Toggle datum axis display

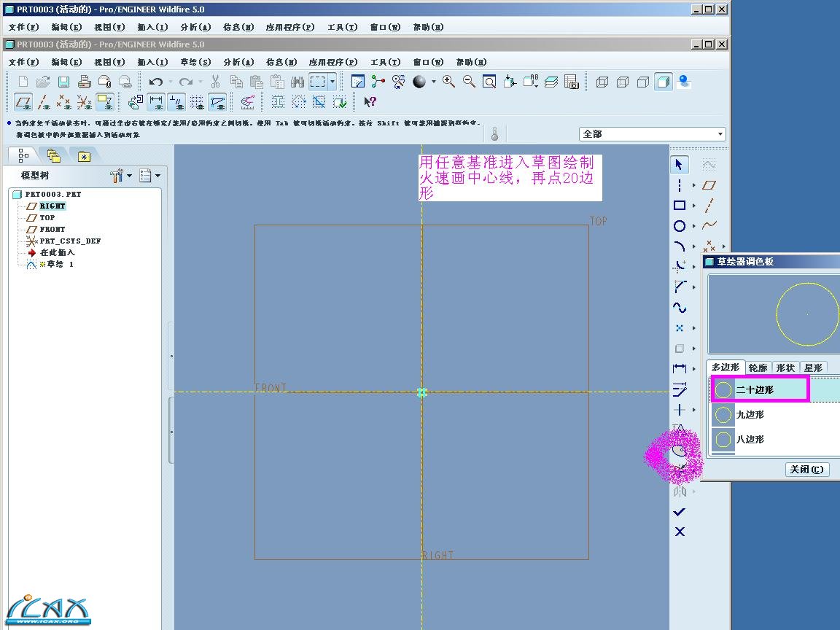44,102
